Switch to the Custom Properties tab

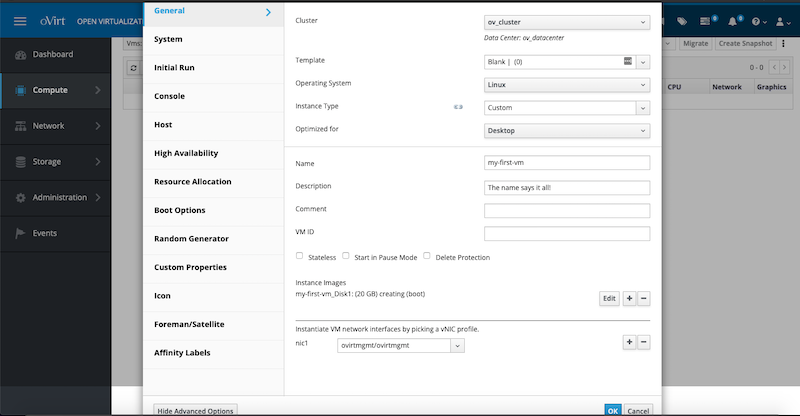(x=213, y=268)
